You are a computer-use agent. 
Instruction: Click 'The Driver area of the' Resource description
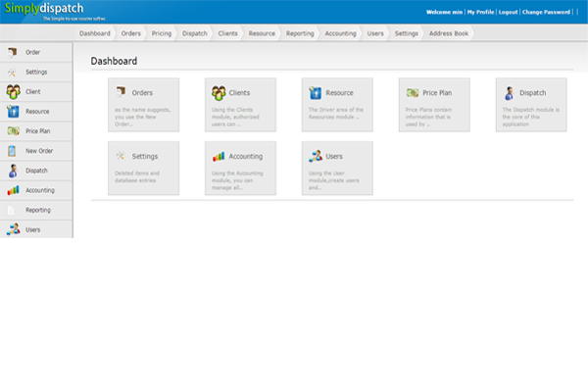[336, 114]
